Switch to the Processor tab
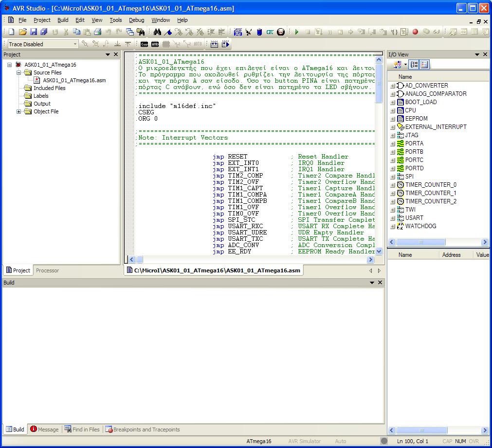The width and height of the screenshot is (492, 448). pos(47,270)
